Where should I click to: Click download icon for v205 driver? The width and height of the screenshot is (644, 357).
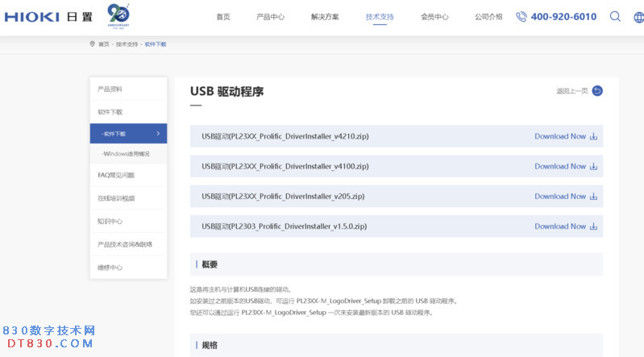click(x=594, y=196)
